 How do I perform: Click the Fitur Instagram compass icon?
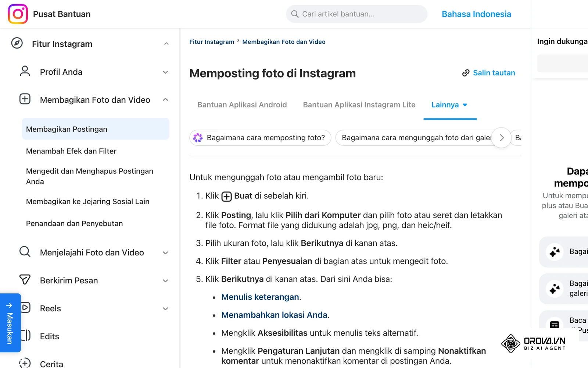[17, 43]
